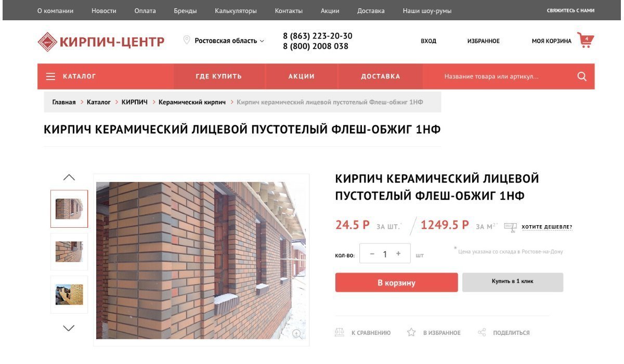Click the location pin icon
The width and height of the screenshot is (624, 364).
pos(187,40)
